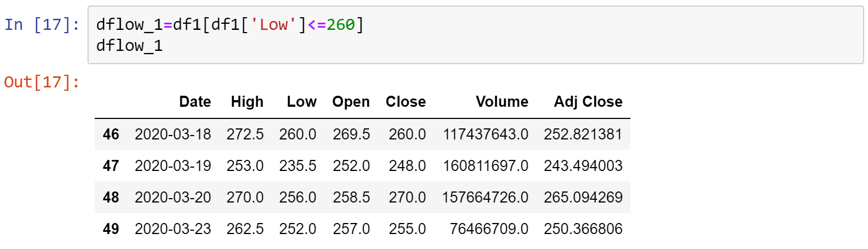Click the Adj Close value 265.094269
Viewport: 868px width, 249px height.
coord(583,197)
